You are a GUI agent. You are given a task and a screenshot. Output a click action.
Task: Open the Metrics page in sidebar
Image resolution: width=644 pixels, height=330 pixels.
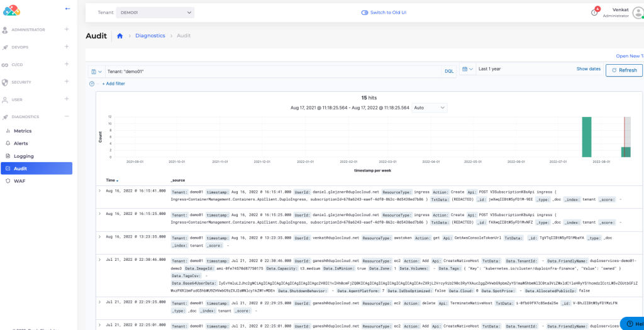coord(23,131)
